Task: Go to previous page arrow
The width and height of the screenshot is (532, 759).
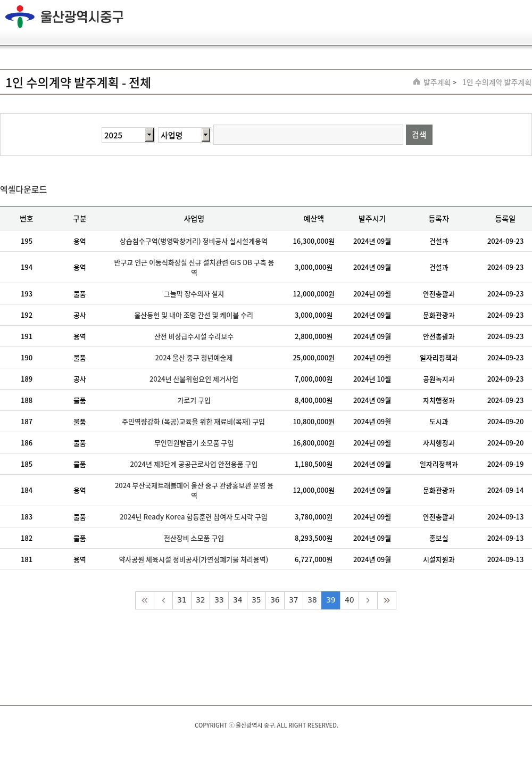Action: [163, 600]
